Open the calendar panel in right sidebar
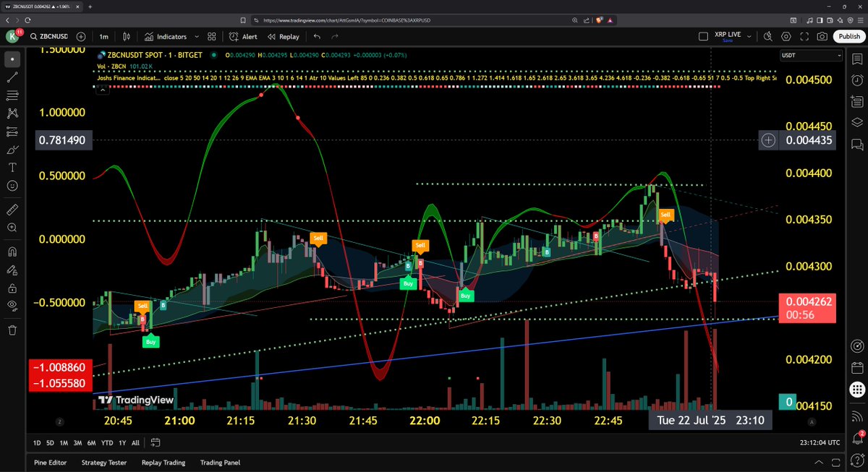Image resolution: width=868 pixels, height=472 pixels. click(857, 367)
